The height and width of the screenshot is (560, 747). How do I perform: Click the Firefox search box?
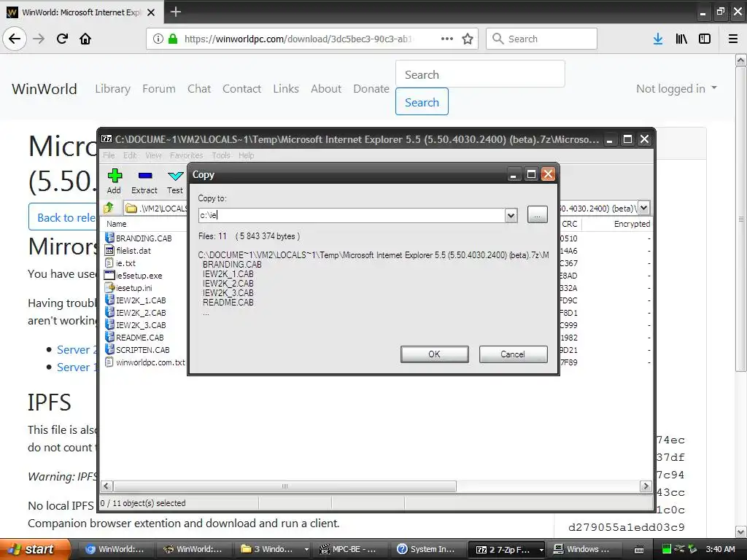(x=542, y=39)
